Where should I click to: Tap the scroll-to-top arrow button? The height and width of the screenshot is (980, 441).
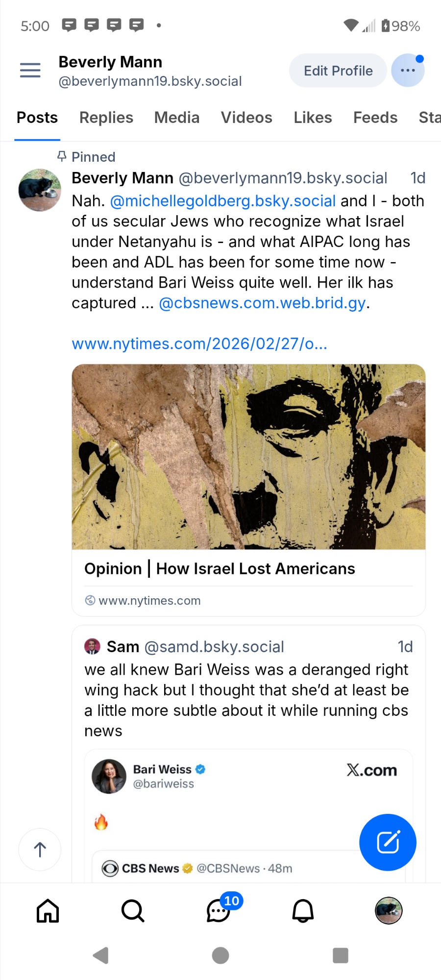coord(40,849)
